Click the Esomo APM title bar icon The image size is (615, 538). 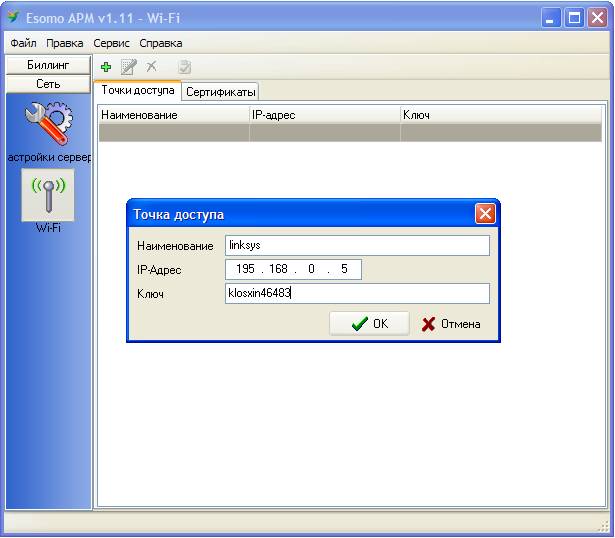(x=14, y=17)
